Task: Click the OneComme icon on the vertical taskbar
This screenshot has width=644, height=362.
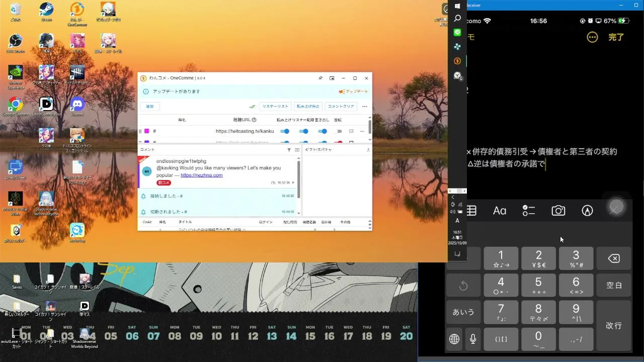Action: click(x=457, y=61)
